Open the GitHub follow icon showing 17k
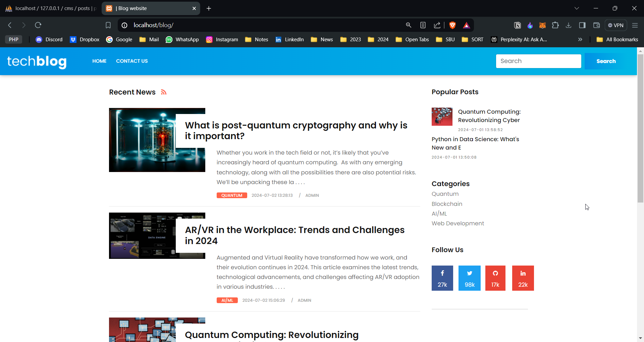Viewport: 644px width, 342px height. tap(495, 278)
